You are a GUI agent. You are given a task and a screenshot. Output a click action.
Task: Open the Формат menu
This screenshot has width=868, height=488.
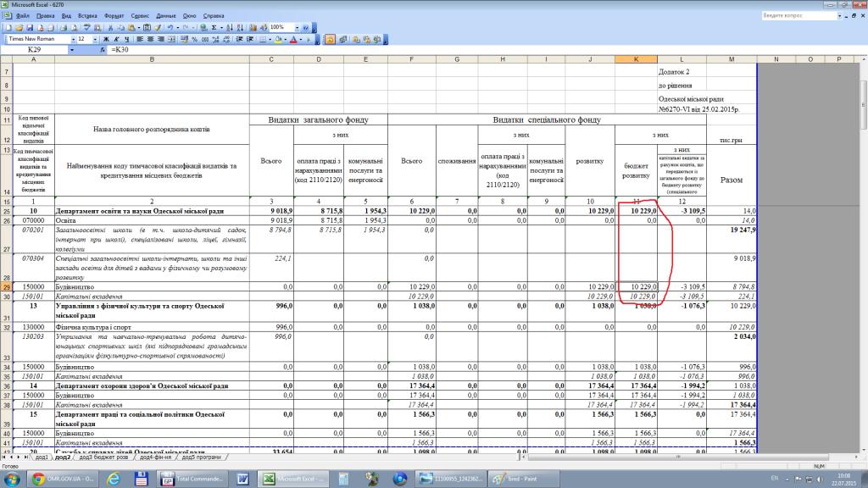click(x=114, y=16)
